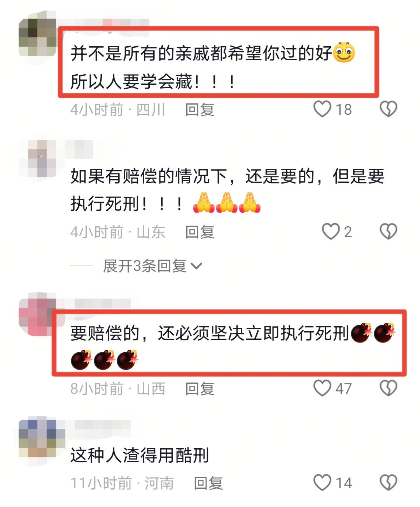Open the Shandong commenter's avatar
The height and width of the screenshot is (507, 420).
tap(38, 159)
